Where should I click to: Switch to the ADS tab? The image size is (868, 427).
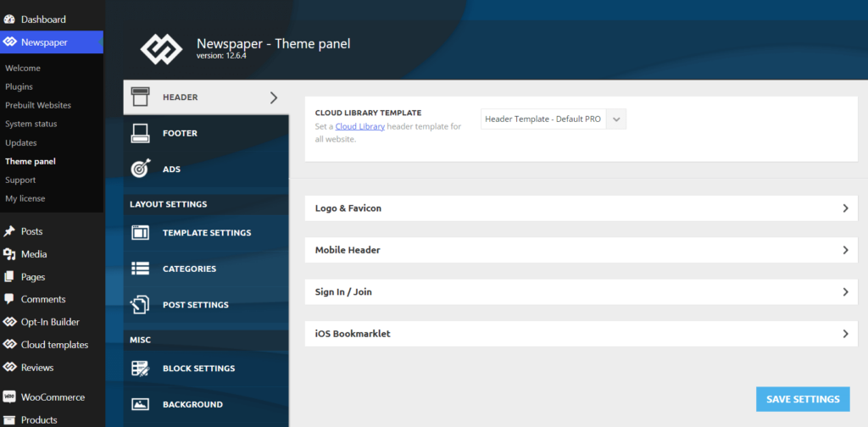(206, 169)
